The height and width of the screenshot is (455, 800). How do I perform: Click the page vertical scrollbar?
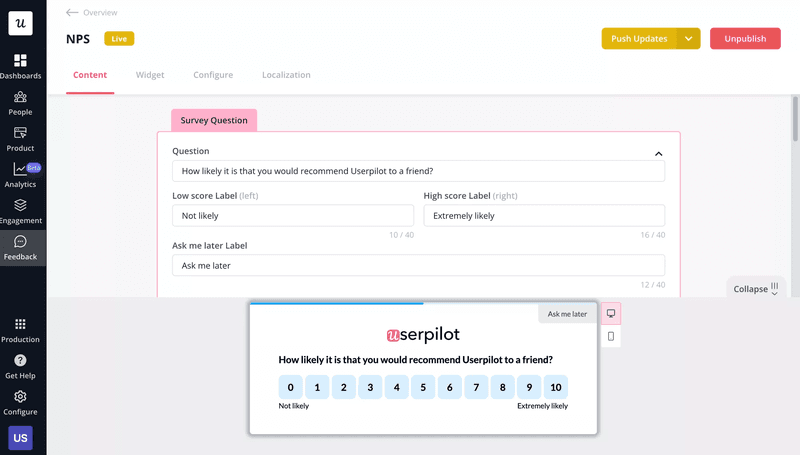click(x=795, y=118)
